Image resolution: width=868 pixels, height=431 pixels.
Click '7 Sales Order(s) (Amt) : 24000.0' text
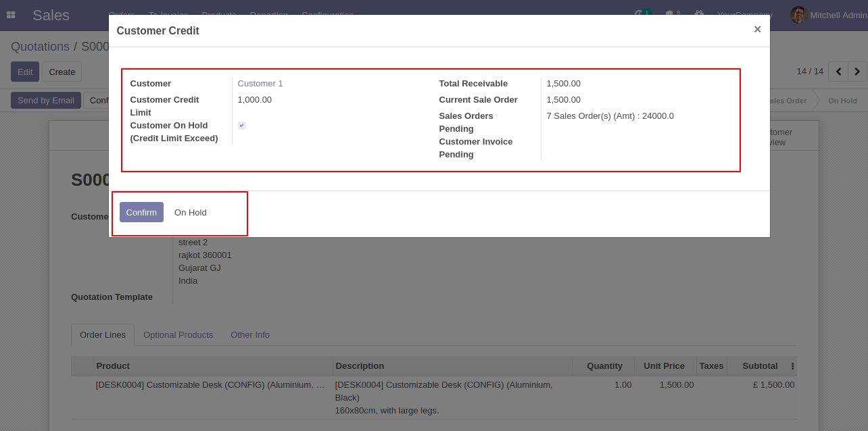[x=610, y=116]
